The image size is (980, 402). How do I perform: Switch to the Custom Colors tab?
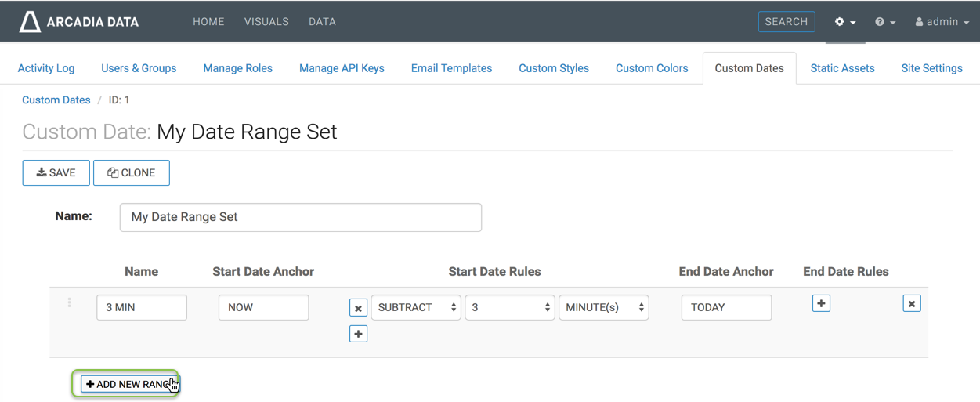tap(651, 68)
